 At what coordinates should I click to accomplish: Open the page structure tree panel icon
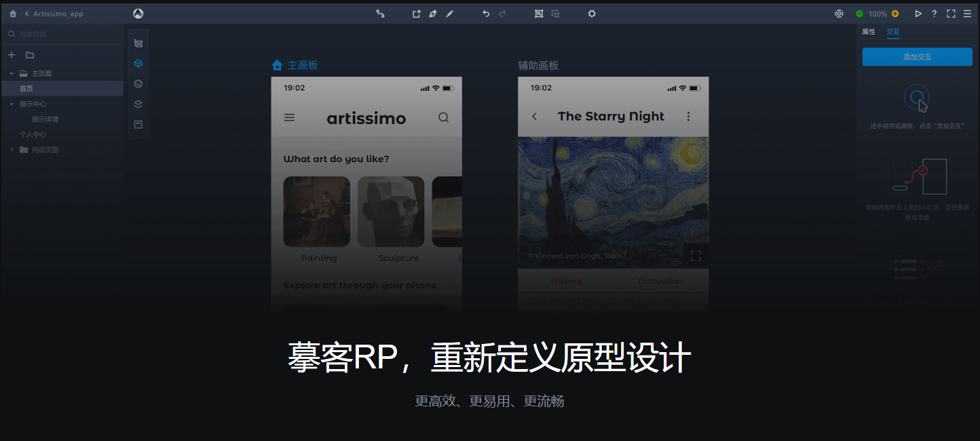point(138,43)
